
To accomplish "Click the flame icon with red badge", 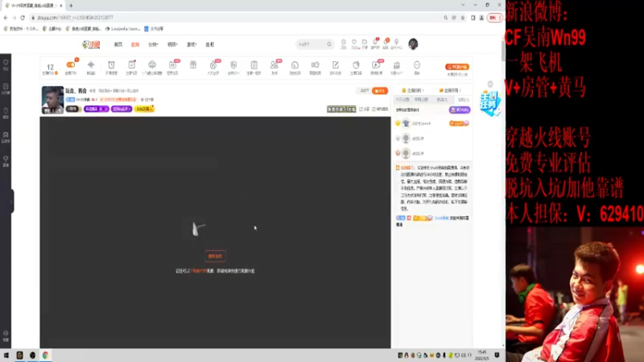I will point(213,65).
